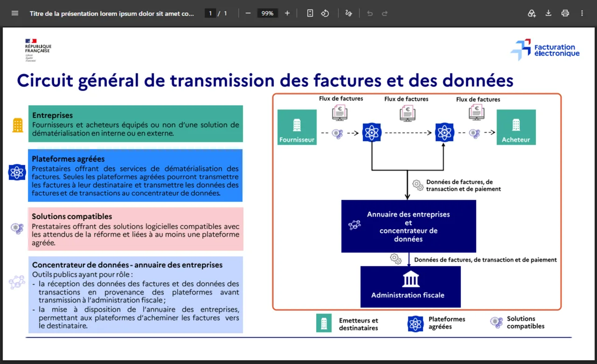This screenshot has width=597, height=364.
Task: Click the Acheteur box in diagram
Action: click(516, 127)
